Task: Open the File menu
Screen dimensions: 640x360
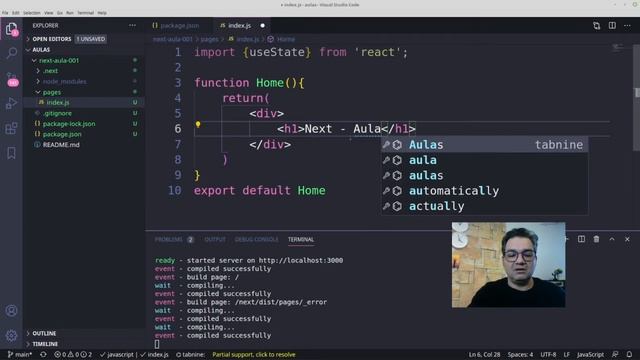Action: [5, 13]
